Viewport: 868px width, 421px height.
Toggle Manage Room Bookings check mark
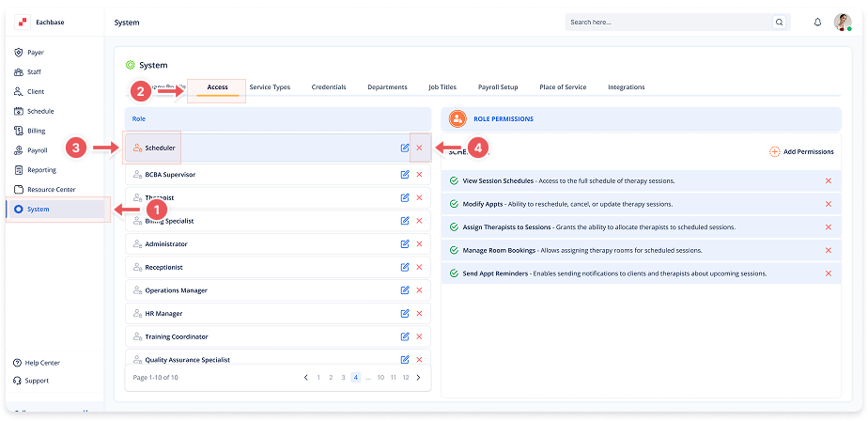[454, 251]
